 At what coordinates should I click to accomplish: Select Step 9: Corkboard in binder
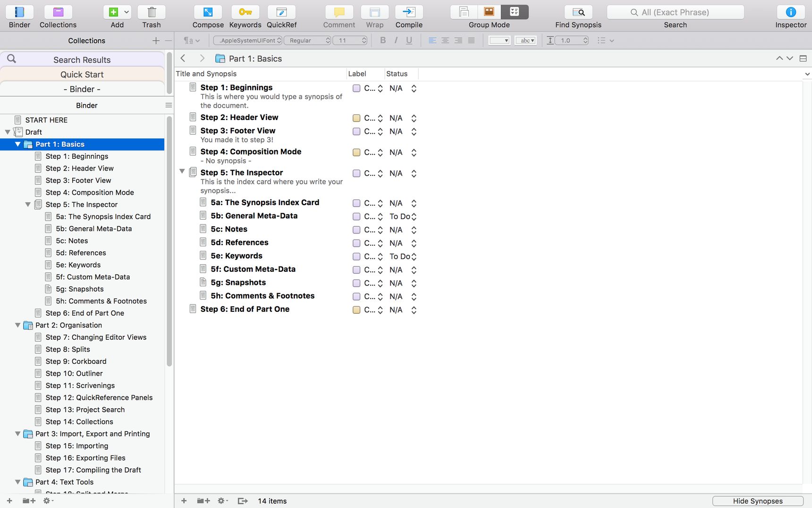76,361
